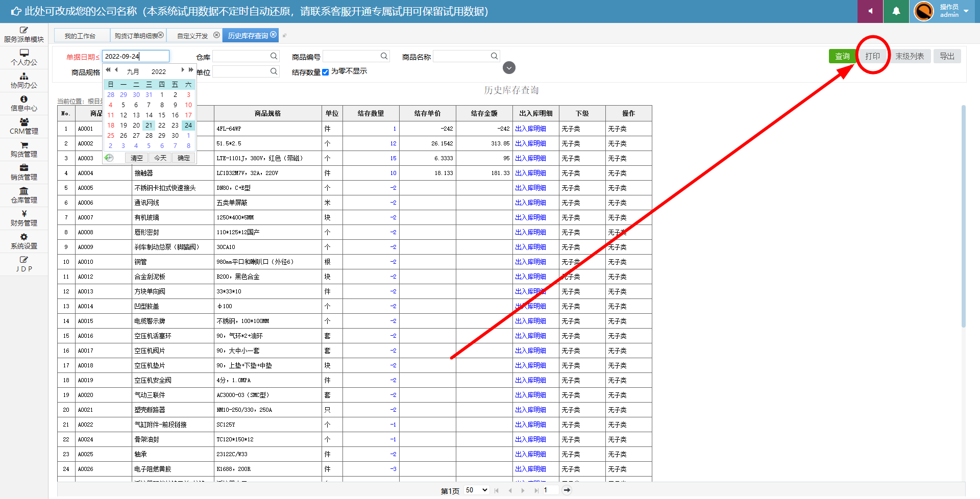Click 清空 in the date picker

pos(137,158)
